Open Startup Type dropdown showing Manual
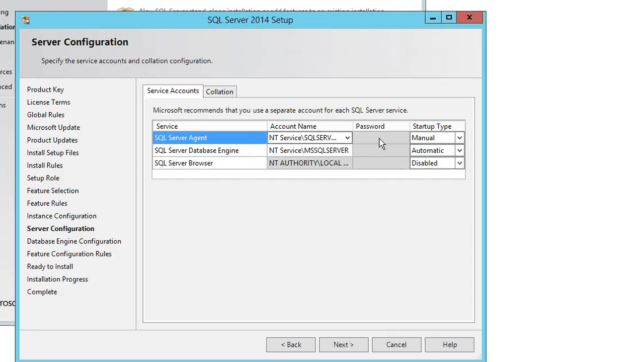Viewport: 644px width, 362px height. point(459,138)
